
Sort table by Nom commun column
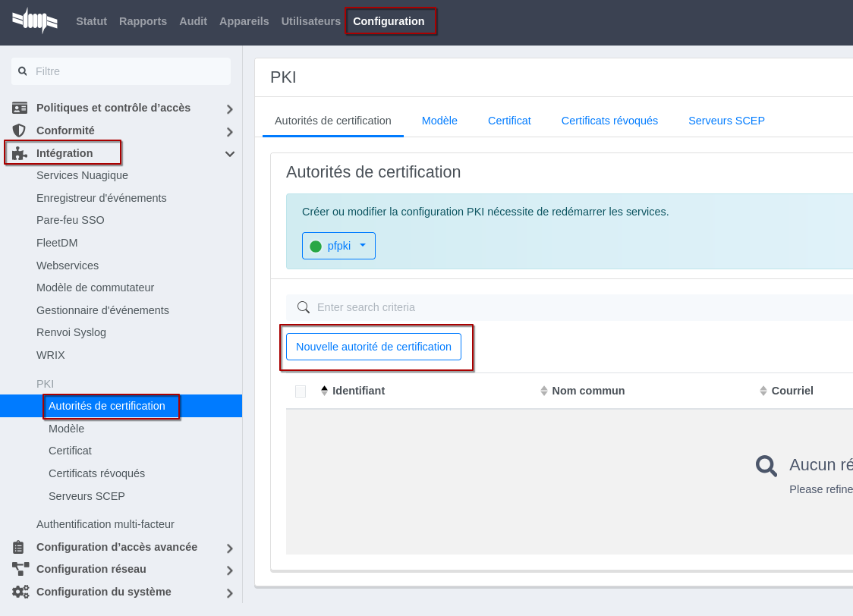click(x=583, y=391)
